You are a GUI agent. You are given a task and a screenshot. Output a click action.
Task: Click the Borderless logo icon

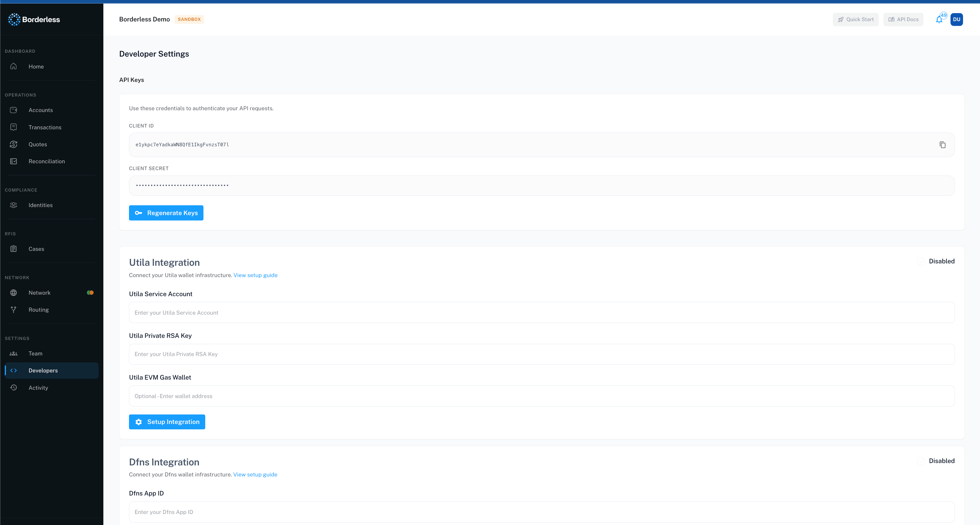pyautogui.click(x=14, y=19)
